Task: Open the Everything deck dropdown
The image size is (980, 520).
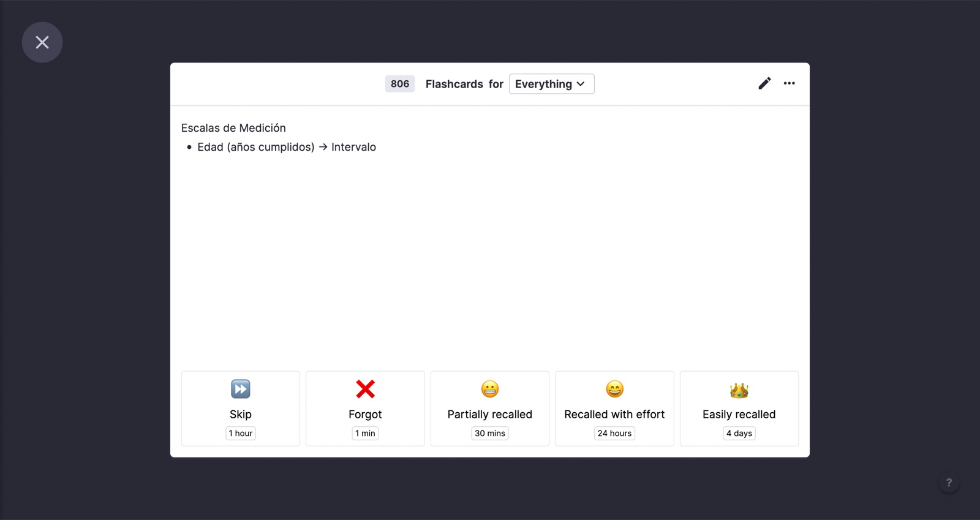Action: coord(551,84)
